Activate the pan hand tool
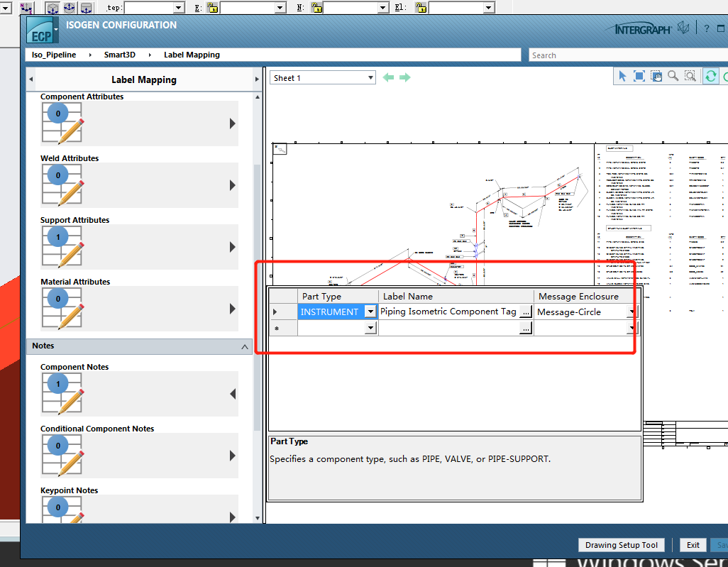Screen dimensions: 728x567 click(x=656, y=76)
